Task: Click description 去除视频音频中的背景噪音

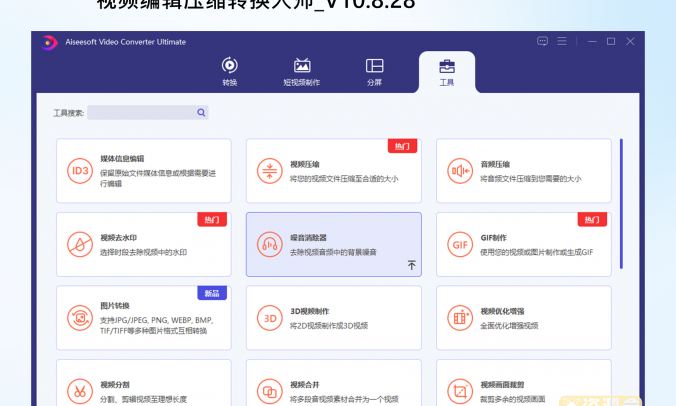Action: (333, 252)
